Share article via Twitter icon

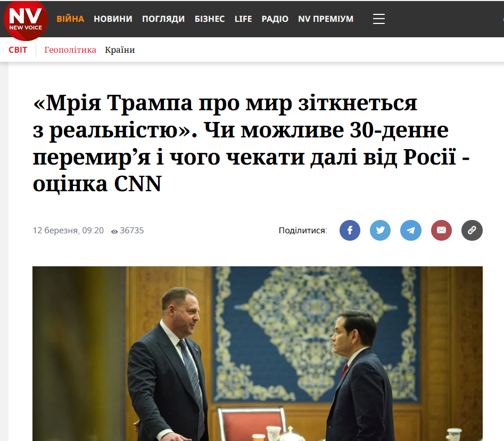(380, 230)
